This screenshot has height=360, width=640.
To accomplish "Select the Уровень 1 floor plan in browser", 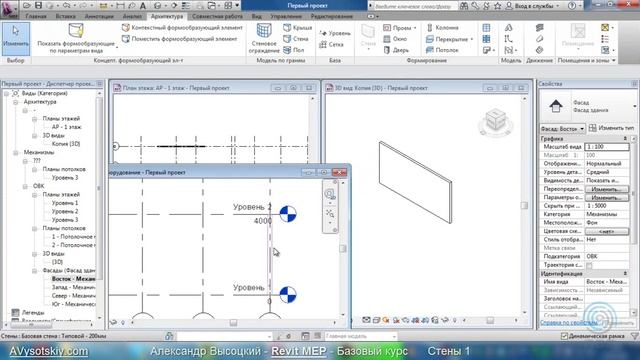I will pos(64,203).
